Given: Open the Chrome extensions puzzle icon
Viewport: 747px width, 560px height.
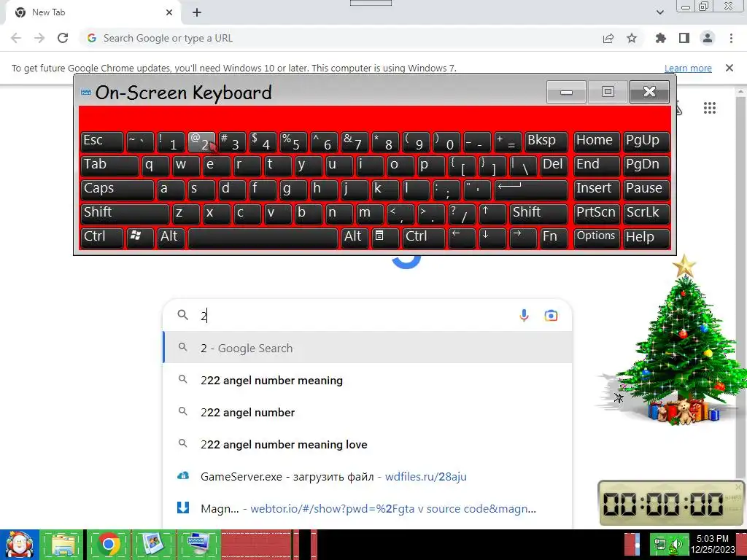Looking at the screenshot, I should (x=660, y=38).
